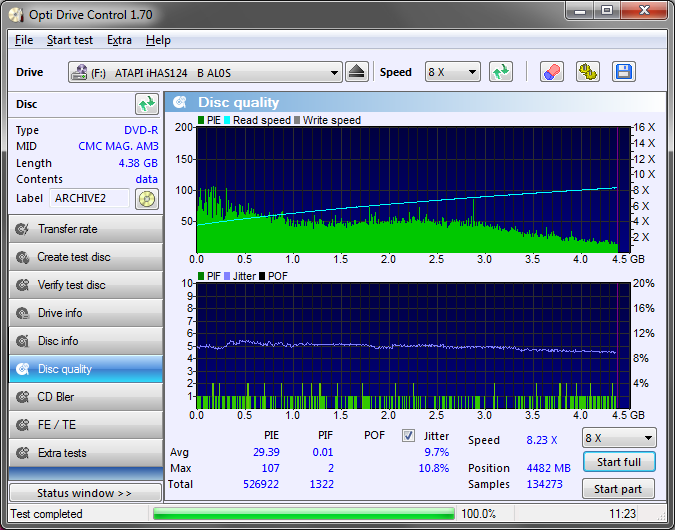Click the Disc info sidebar icon
Screen dimensions: 675x530
pyautogui.click(x=22, y=341)
